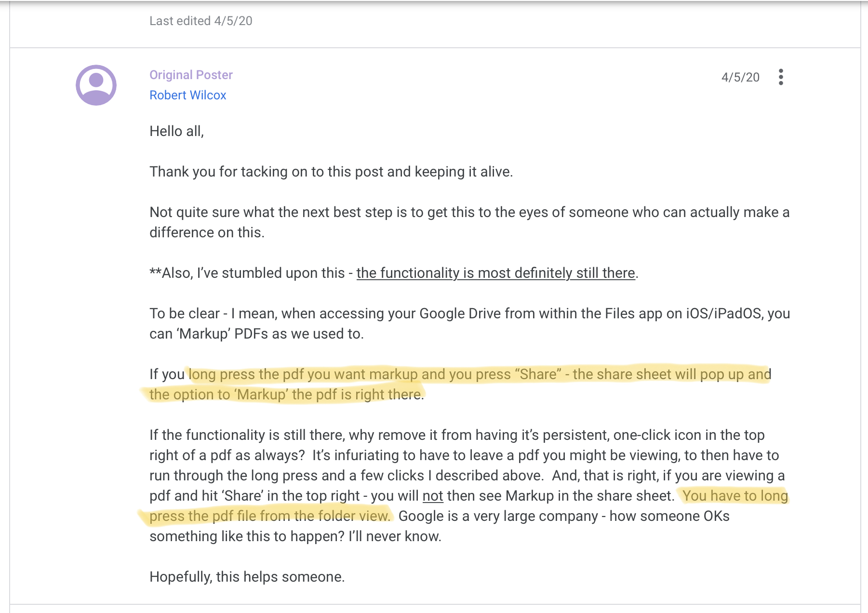Click the 'Thank you for tacking on' sentence

(x=331, y=172)
